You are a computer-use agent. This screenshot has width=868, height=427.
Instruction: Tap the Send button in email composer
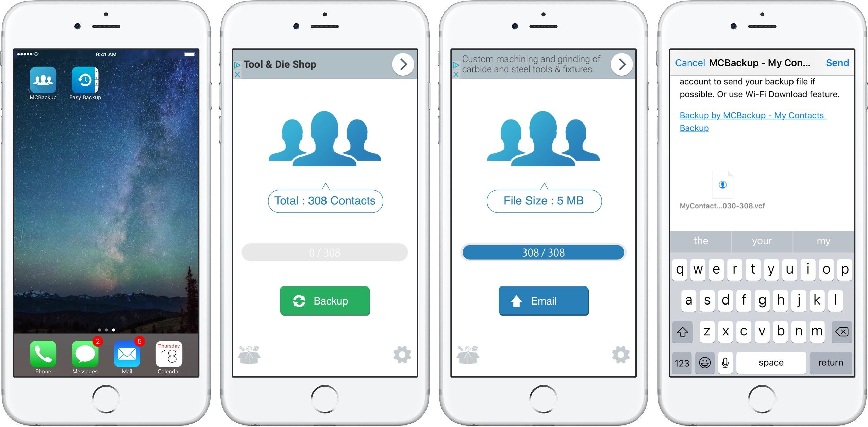tap(835, 63)
